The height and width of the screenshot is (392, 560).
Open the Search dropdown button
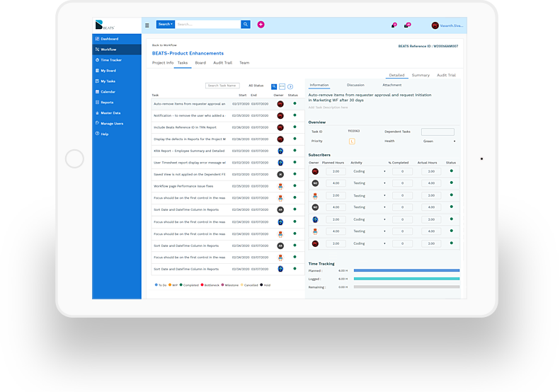point(165,24)
